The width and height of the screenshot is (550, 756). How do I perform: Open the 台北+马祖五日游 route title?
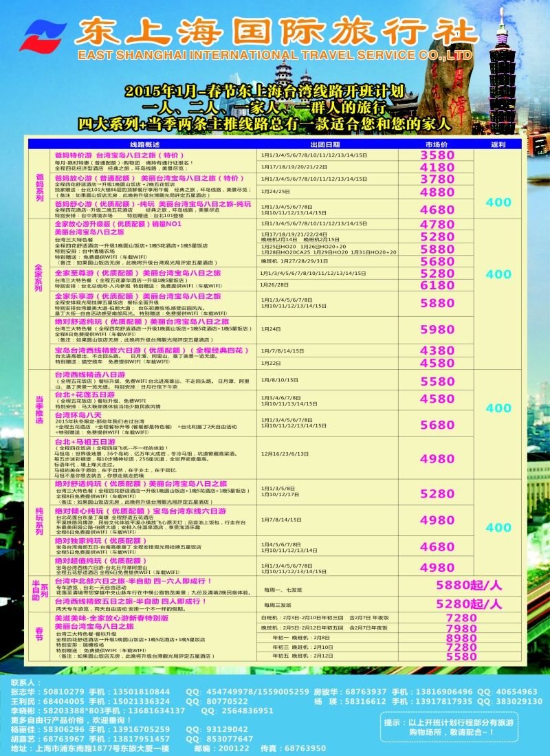click(x=85, y=442)
